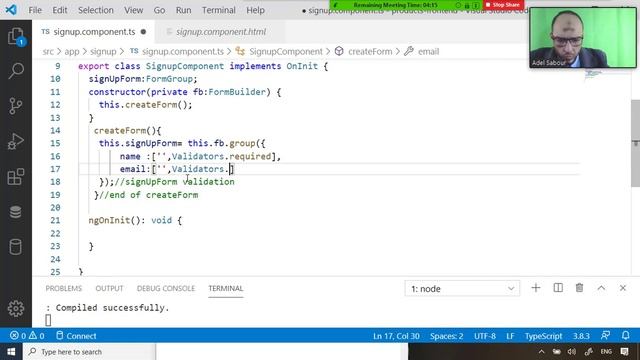Open the View menu
640x360 pixels.
tap(133, 10)
